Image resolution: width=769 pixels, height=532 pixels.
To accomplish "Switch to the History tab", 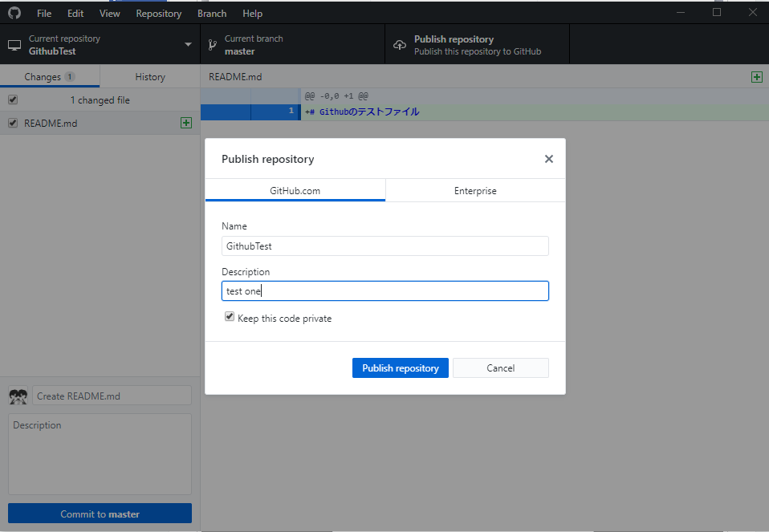I will pos(150,77).
